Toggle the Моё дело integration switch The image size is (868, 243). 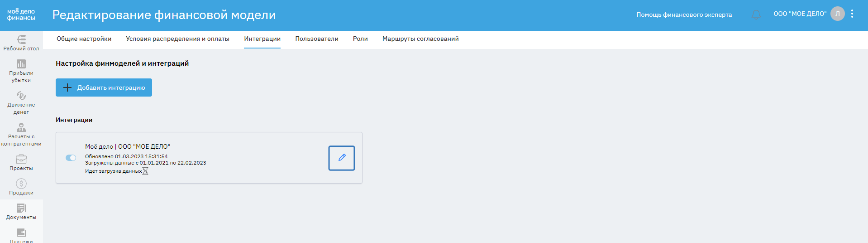[71, 158]
